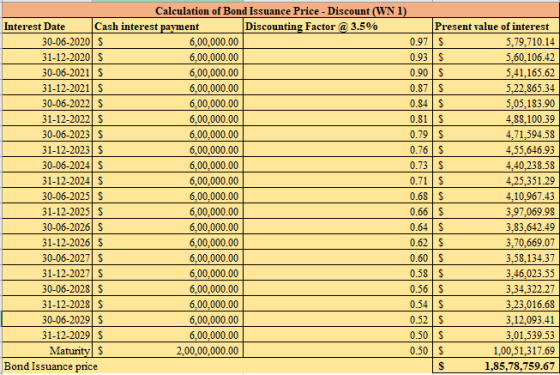Select the discount factor 0.84
Screen dimensions: 560x375
point(338,103)
